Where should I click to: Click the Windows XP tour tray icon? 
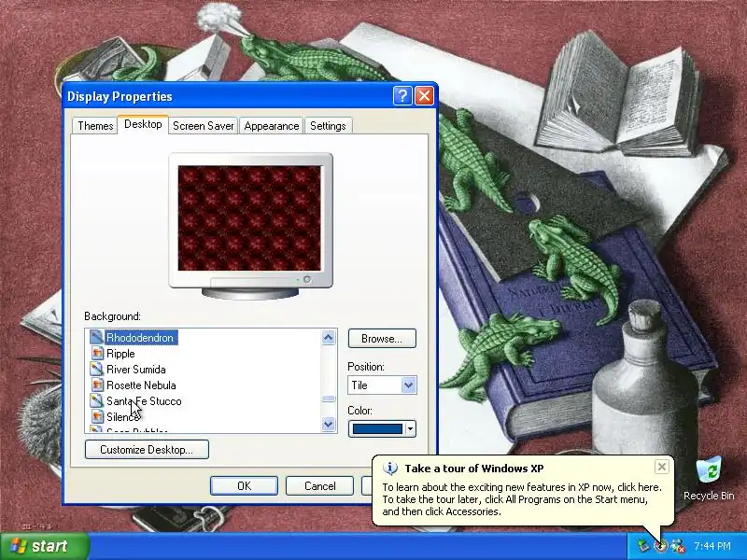click(660, 546)
